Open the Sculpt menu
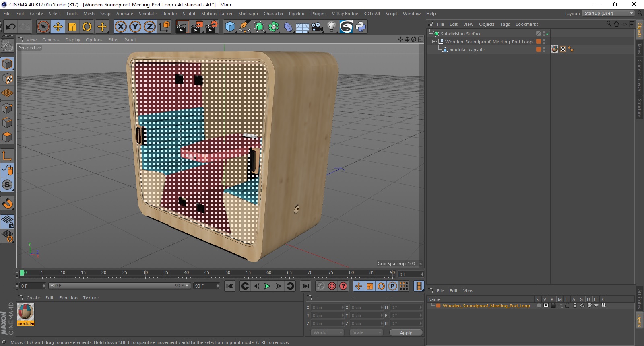The width and height of the screenshot is (644, 346). click(189, 14)
